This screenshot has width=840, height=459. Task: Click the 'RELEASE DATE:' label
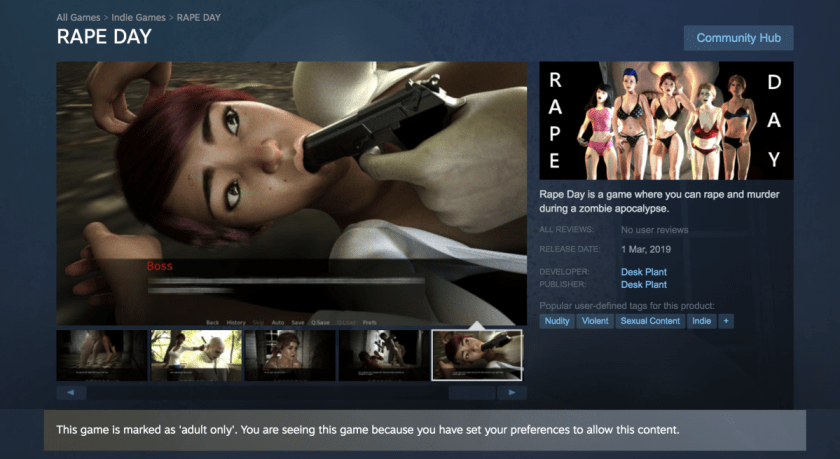pos(569,249)
